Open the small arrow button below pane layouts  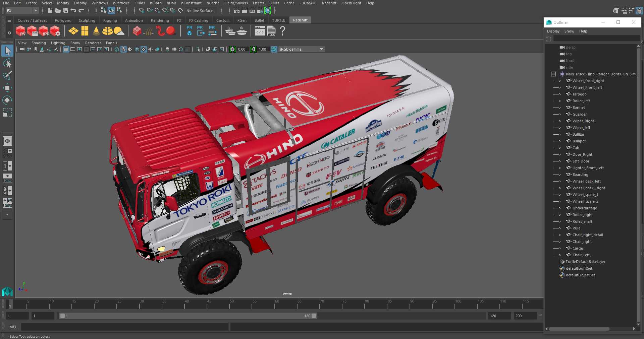pos(7,215)
